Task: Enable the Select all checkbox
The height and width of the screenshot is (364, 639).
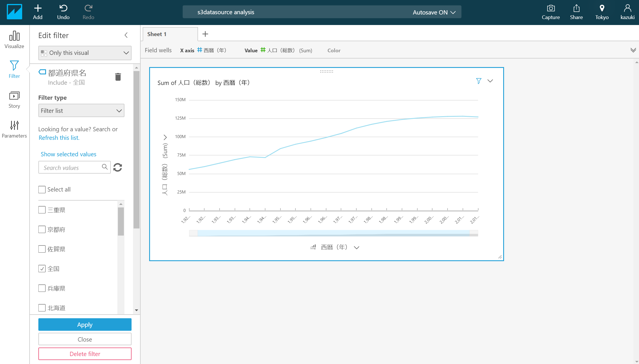Action: point(42,189)
